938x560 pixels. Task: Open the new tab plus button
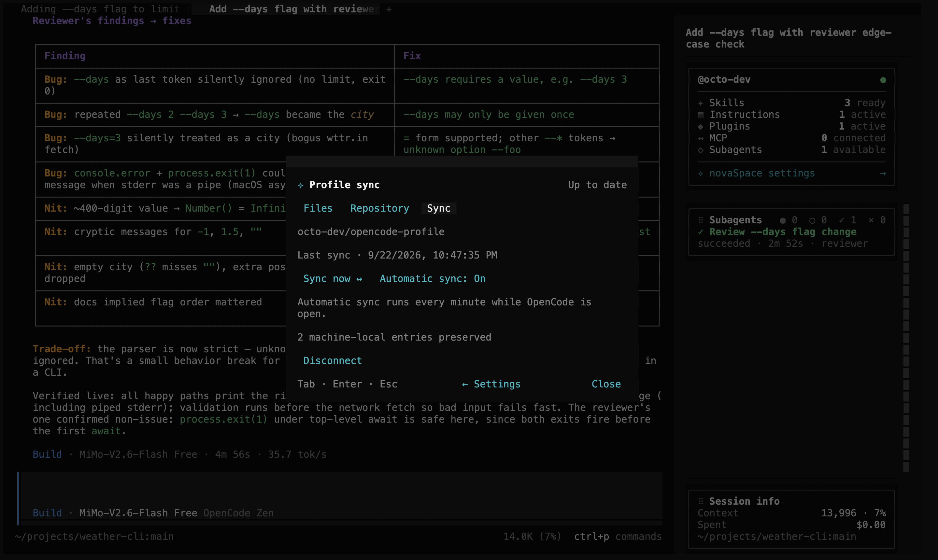click(x=389, y=9)
